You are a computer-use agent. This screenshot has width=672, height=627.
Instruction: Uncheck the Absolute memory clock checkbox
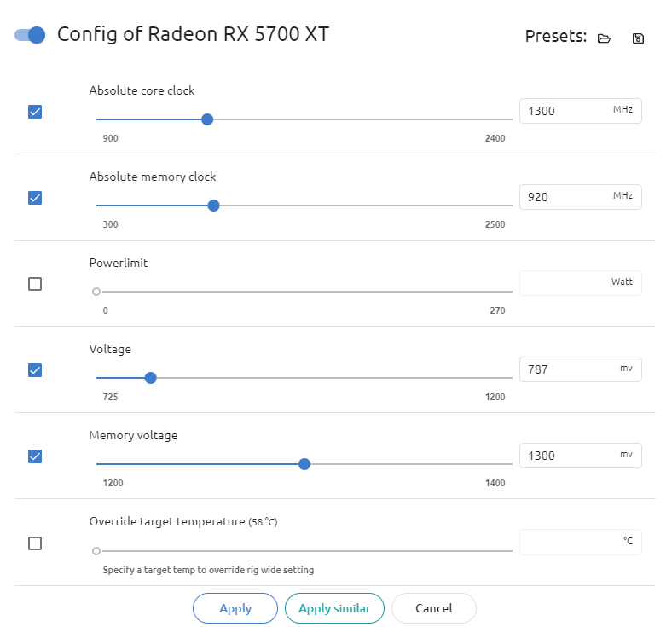35,198
